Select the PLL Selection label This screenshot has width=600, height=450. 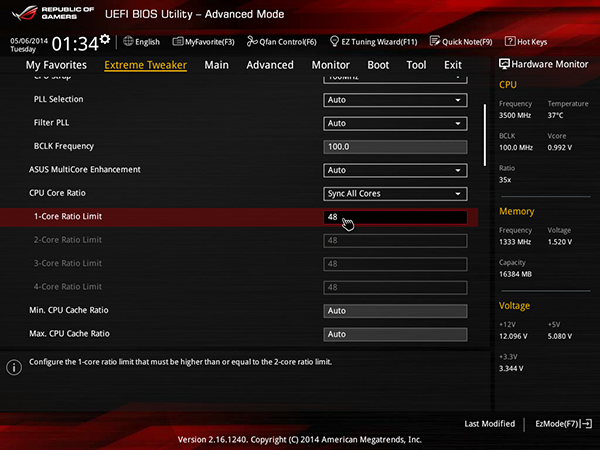pyautogui.click(x=59, y=99)
